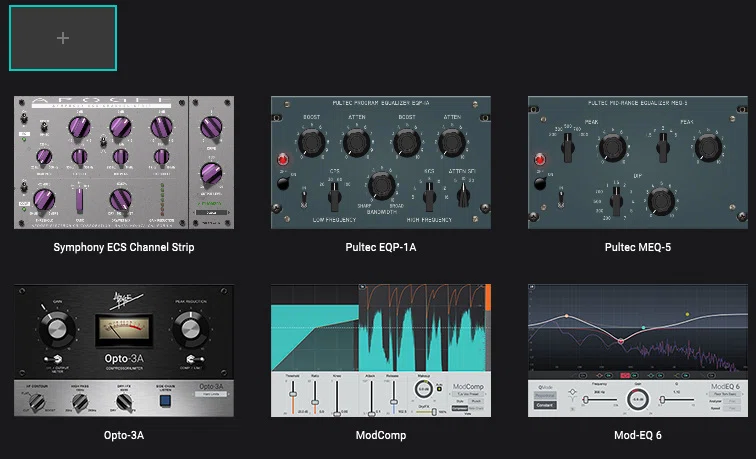Click the "ModComp" caption text
This screenshot has height=459, width=756.
(381, 435)
